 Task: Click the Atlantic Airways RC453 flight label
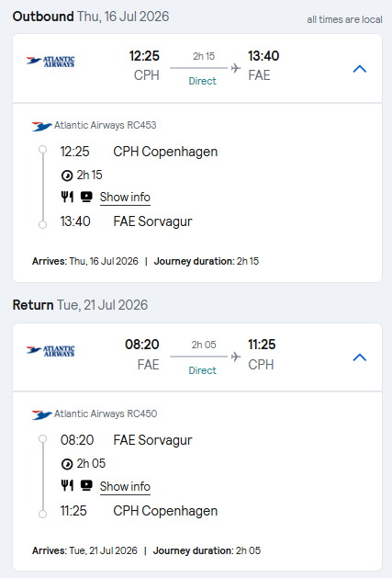(106, 125)
